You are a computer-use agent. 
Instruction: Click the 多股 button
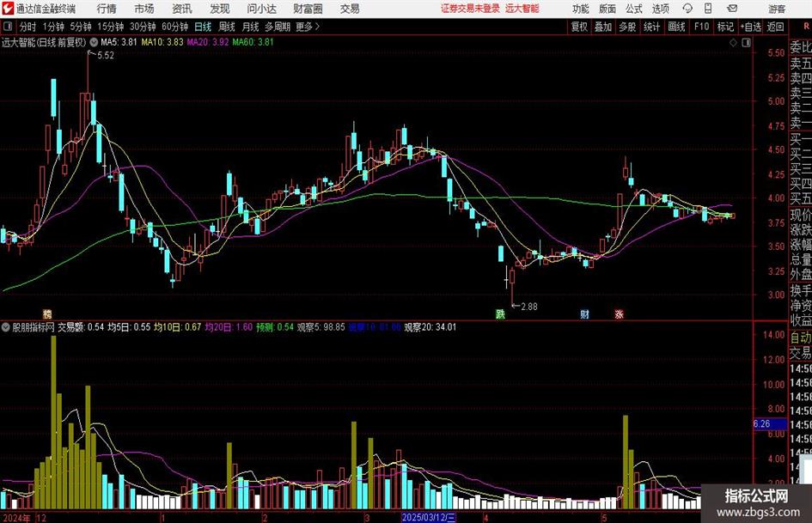tap(627, 27)
